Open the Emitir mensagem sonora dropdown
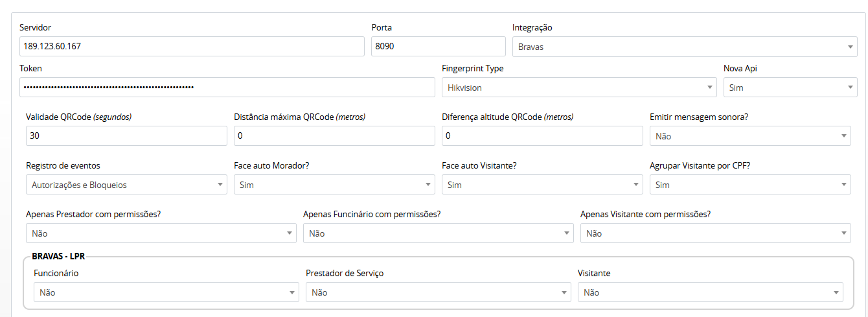868x317 pixels. click(749, 136)
